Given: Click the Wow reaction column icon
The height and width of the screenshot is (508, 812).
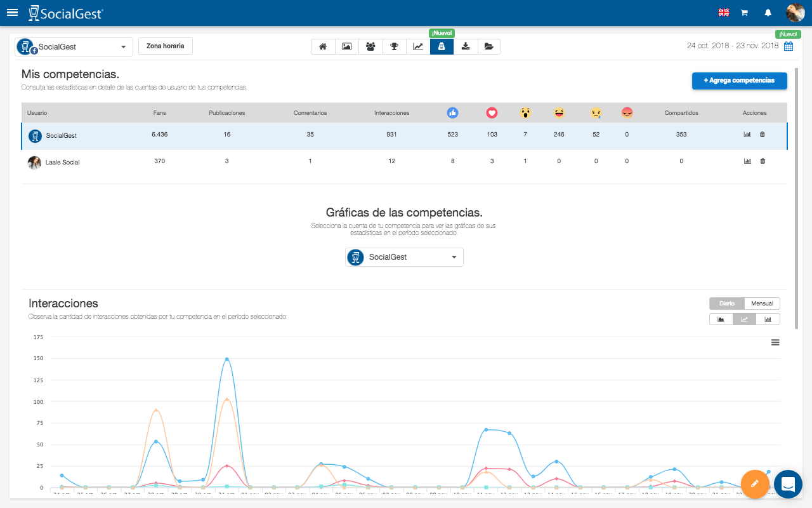Looking at the screenshot, I should click(x=525, y=112).
